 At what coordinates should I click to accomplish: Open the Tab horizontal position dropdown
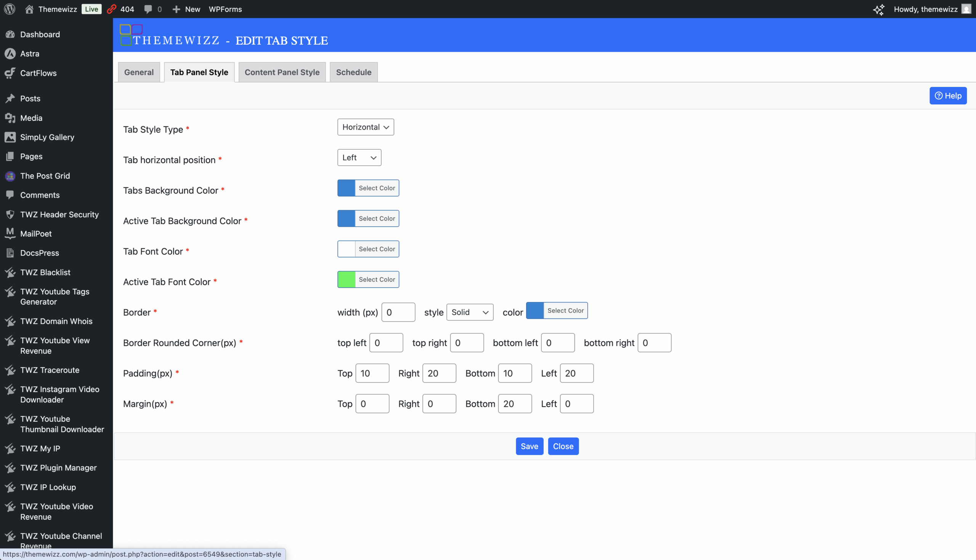pos(359,157)
